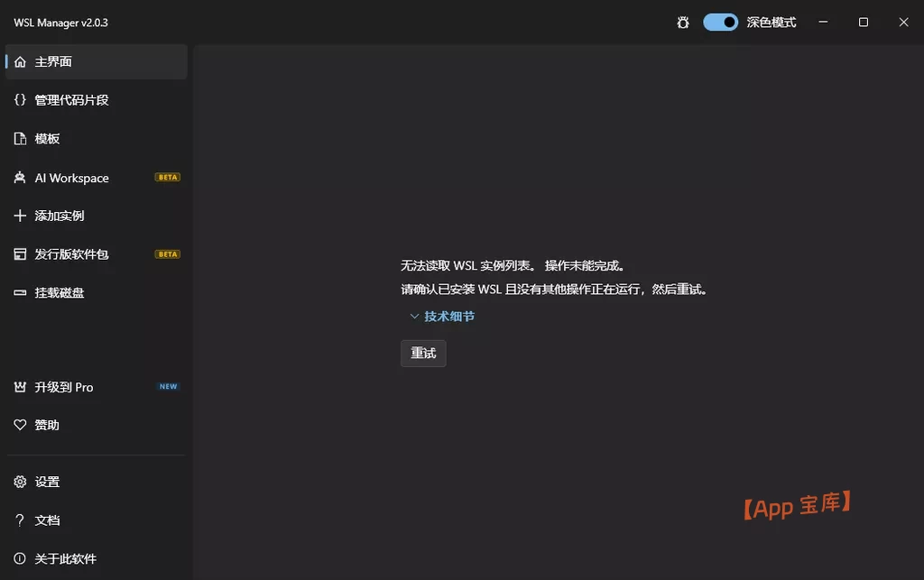Click the disk icon for 挂载磁盘

point(20,292)
